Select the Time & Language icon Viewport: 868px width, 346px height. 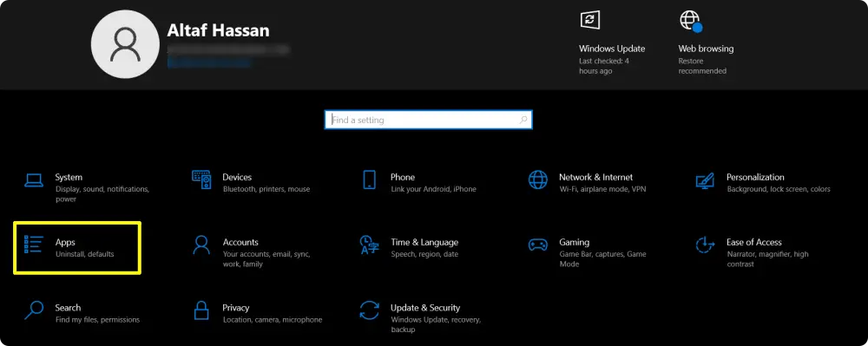369,245
